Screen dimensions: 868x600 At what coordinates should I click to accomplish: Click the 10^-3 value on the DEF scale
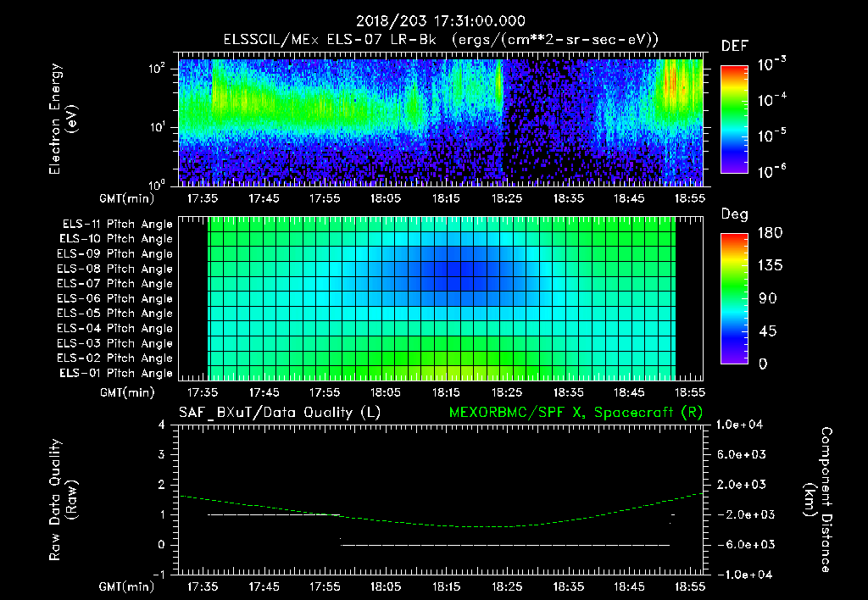tap(771, 64)
